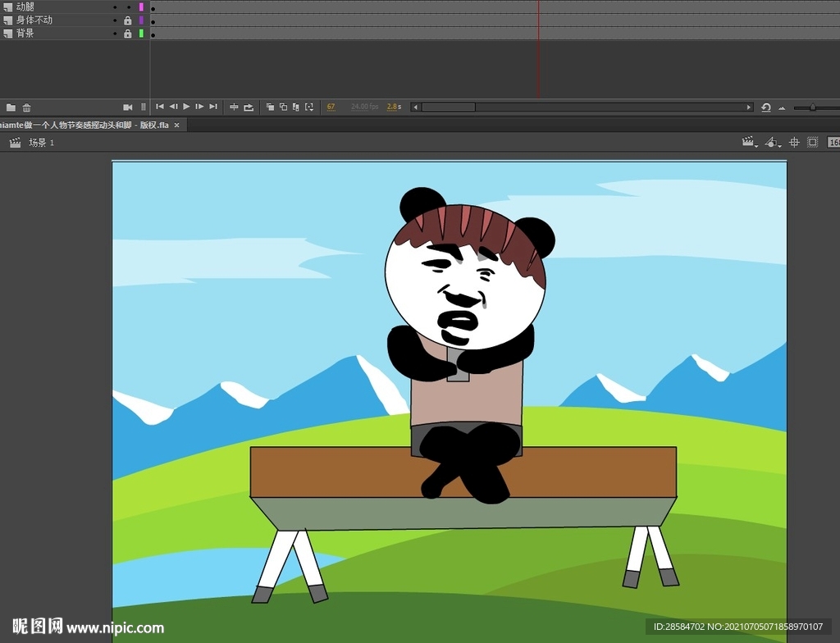This screenshot has width=840, height=643.
Task: Click layer type icon of 背景
Action: [8, 34]
